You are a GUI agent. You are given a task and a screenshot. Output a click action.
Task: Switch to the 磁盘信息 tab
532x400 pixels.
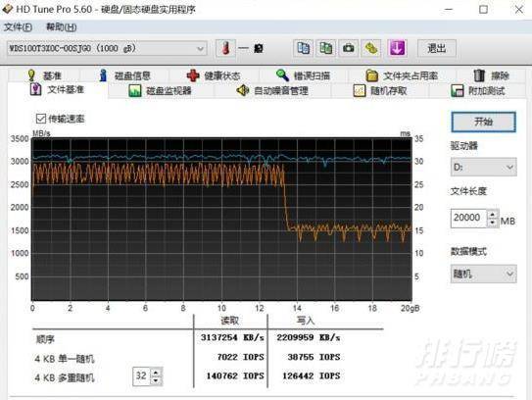pyautogui.click(x=124, y=75)
